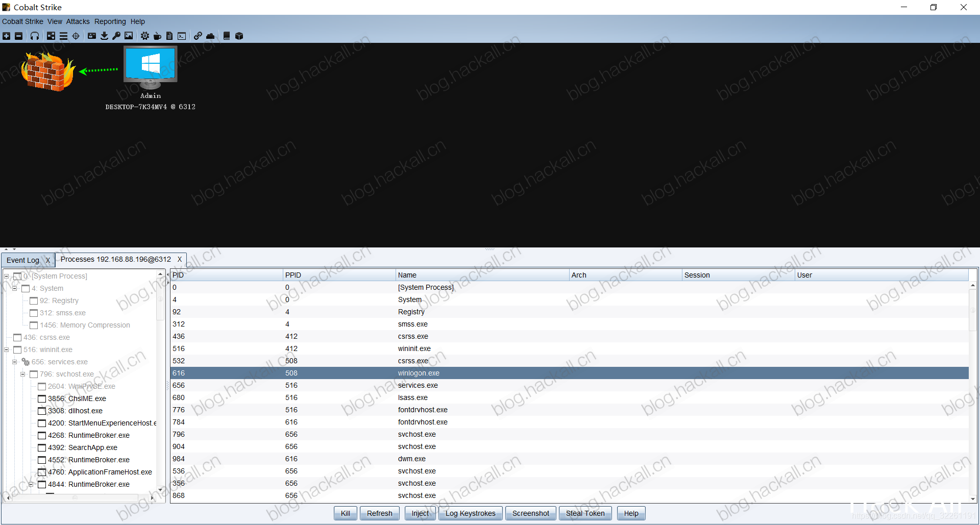Open the Reporting menu
Screen dimensions: 980x525
(110, 21)
